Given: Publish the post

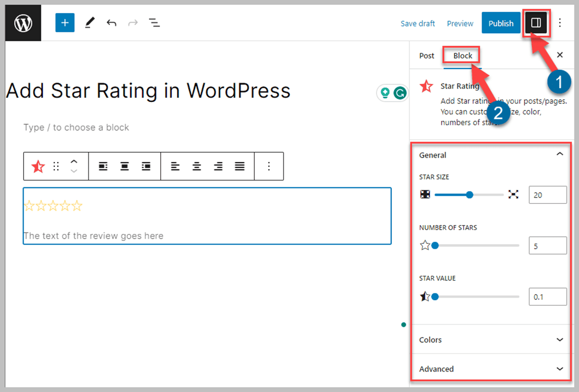Looking at the screenshot, I should coord(501,23).
